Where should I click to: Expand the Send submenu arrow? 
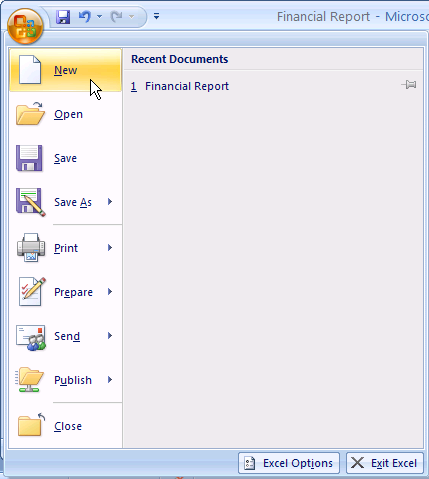[x=110, y=336]
